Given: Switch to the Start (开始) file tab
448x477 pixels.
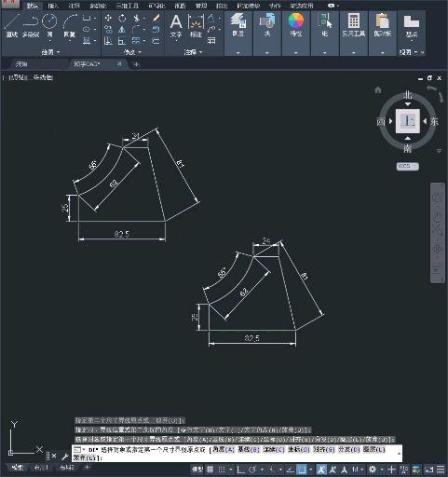Looking at the screenshot, I should pyautogui.click(x=21, y=64).
